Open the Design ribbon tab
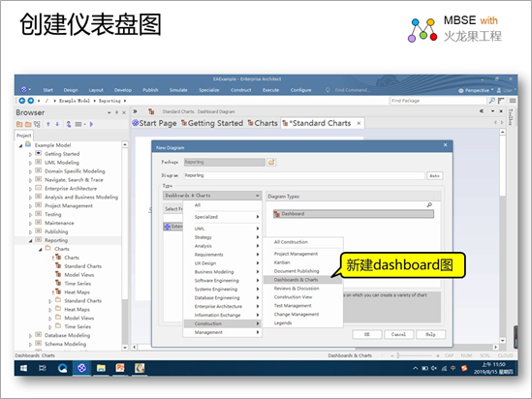This screenshot has width=532, height=399. 71,90
